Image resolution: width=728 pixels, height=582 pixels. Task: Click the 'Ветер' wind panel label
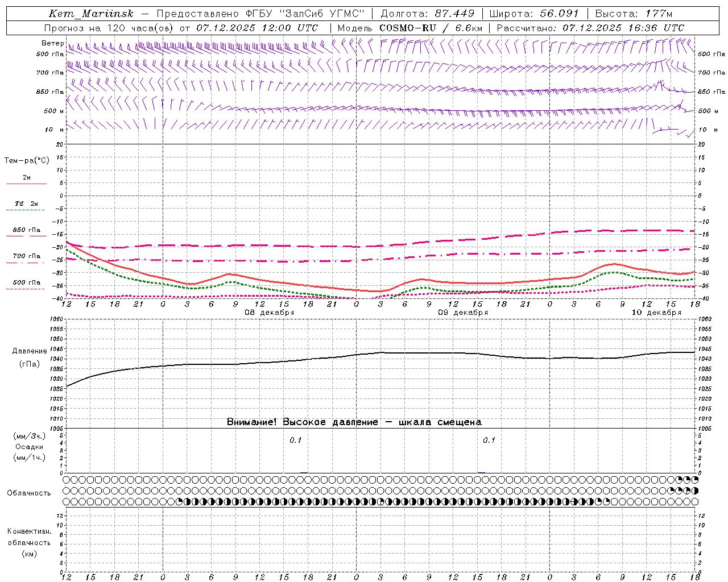click(53, 43)
